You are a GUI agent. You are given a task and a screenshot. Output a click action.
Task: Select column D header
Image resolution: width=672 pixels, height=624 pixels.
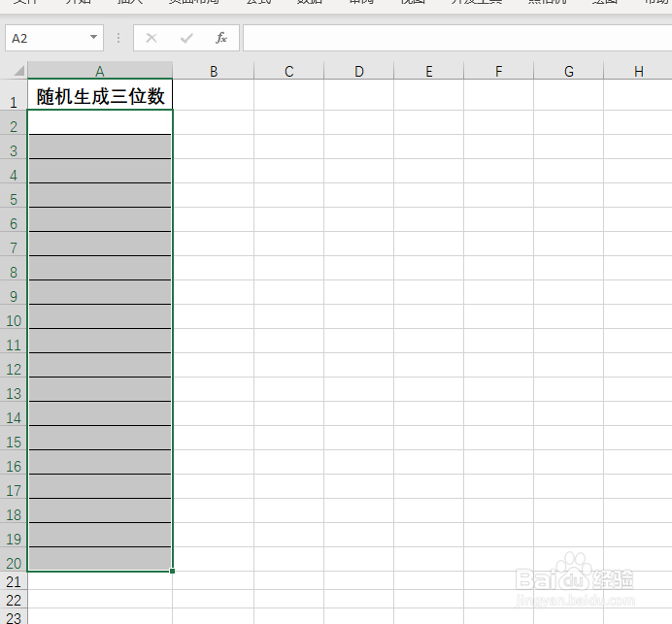[358, 71]
